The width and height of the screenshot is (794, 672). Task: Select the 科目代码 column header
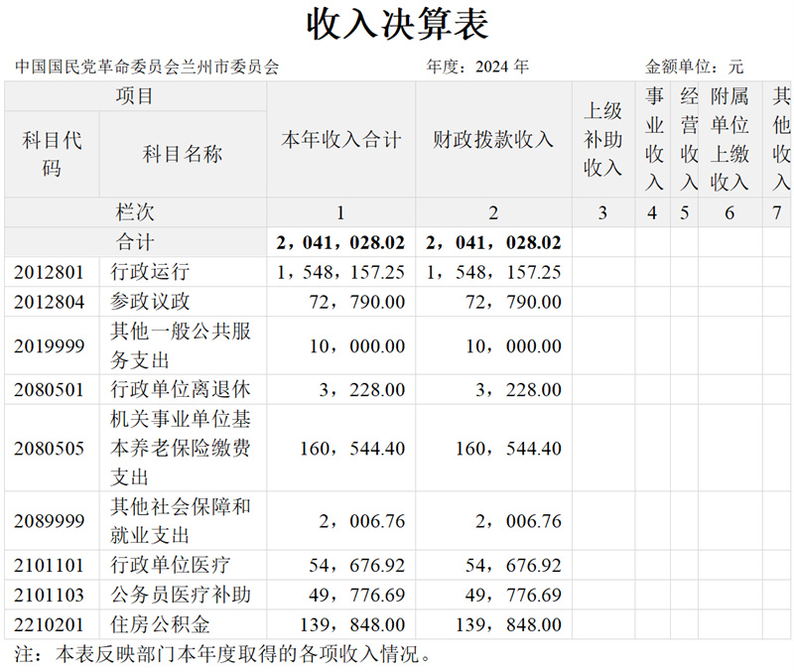point(52,154)
